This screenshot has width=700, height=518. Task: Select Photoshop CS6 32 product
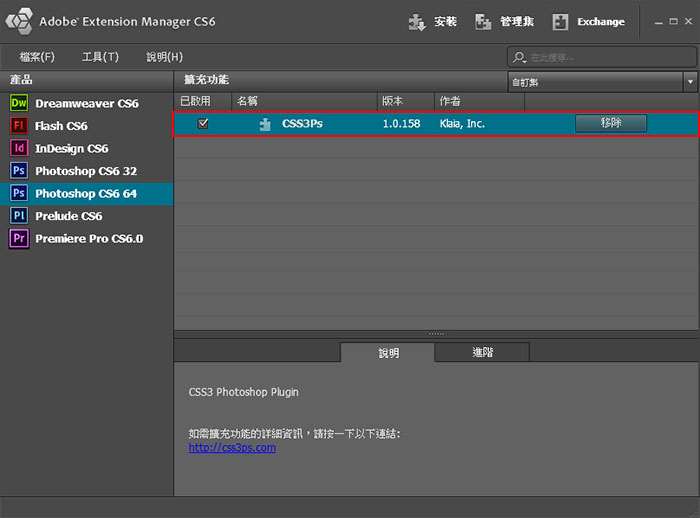87,171
